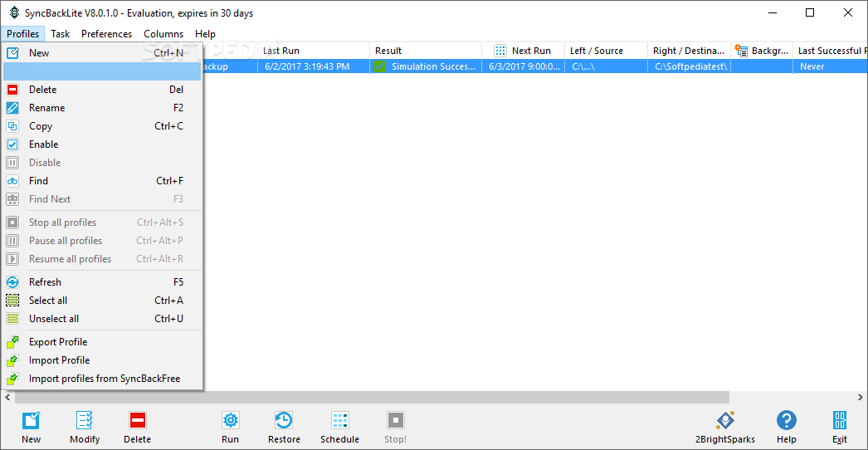Viewport: 868px width, 450px height.
Task: Click the Background column header icon
Action: [x=741, y=51]
